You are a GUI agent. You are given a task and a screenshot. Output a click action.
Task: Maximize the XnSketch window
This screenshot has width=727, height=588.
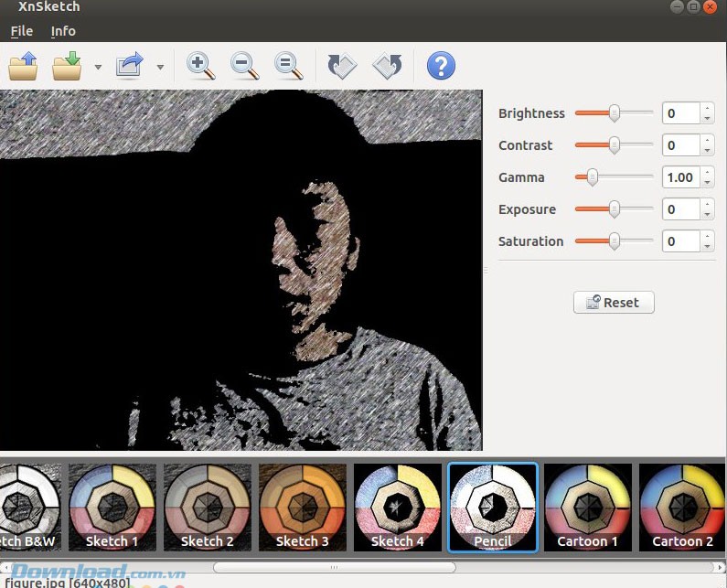pos(693,6)
